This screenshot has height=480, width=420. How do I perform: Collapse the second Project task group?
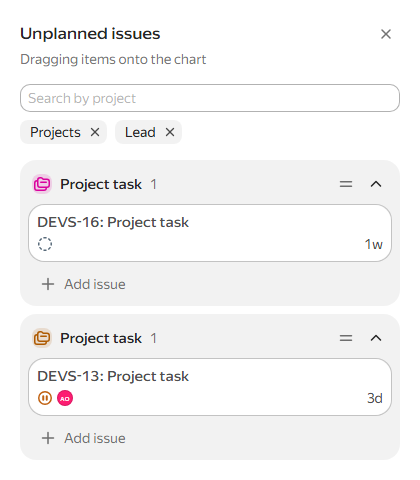pyautogui.click(x=376, y=338)
